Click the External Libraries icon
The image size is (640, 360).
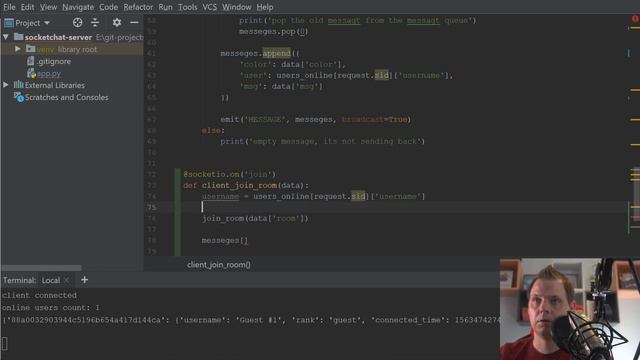pos(18,85)
